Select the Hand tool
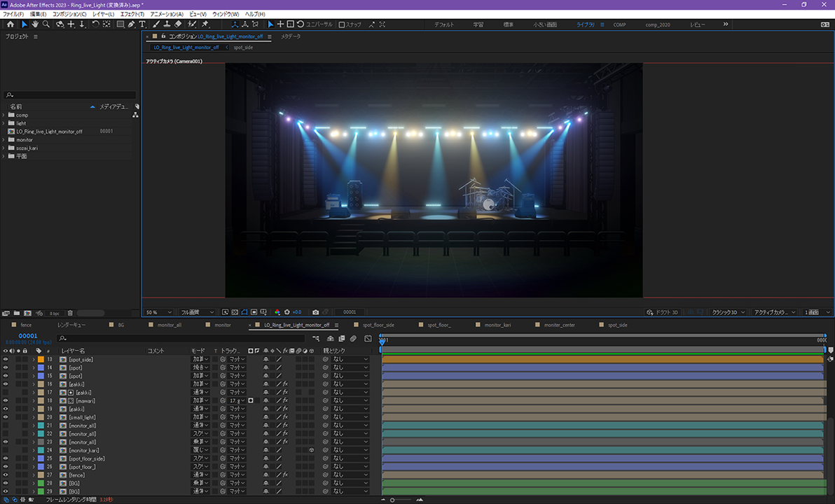835x504 pixels. 35,24
